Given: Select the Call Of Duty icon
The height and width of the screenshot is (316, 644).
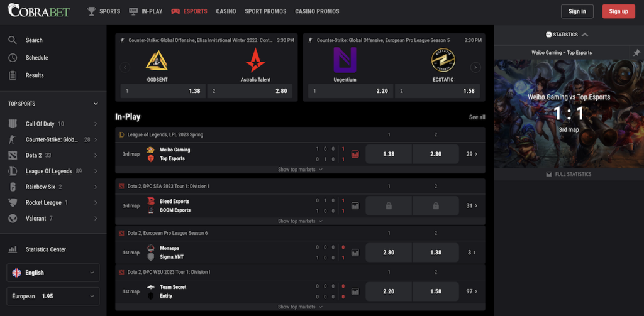Looking at the screenshot, I should 13,124.
